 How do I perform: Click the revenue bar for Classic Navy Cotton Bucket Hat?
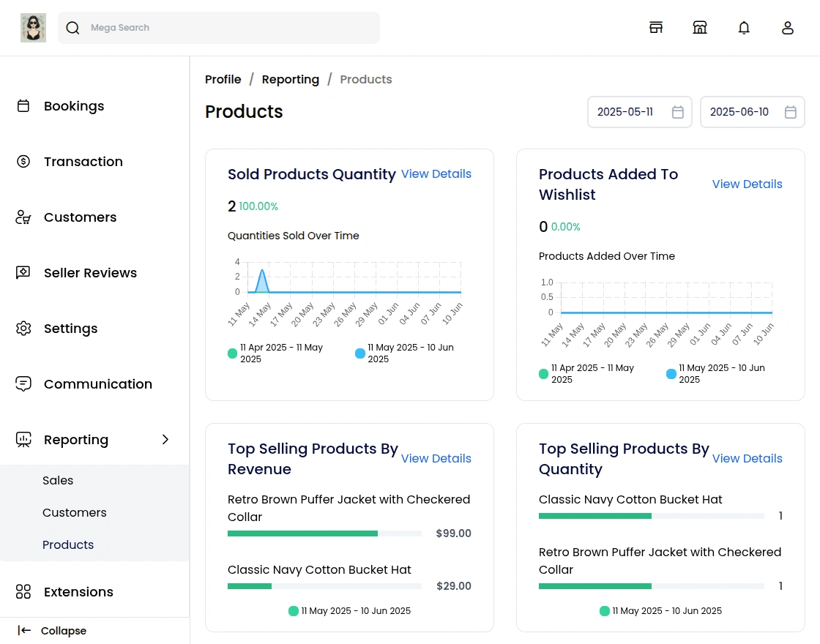325,586
